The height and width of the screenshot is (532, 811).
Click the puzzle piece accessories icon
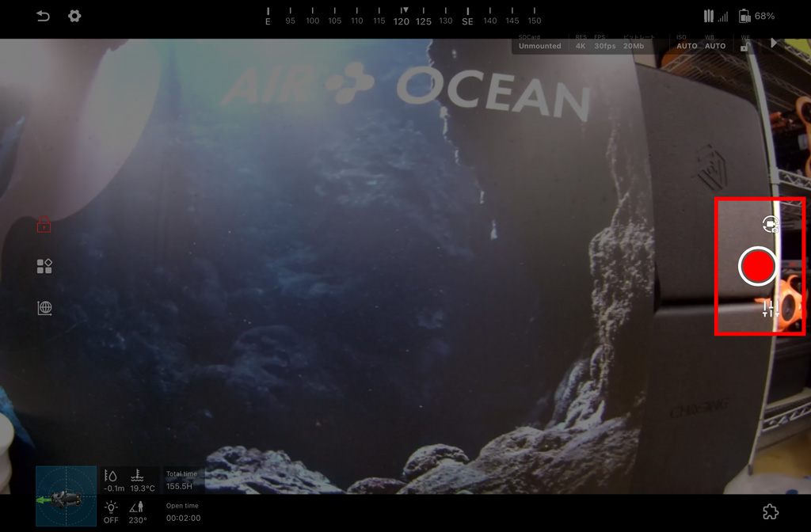[x=770, y=512]
